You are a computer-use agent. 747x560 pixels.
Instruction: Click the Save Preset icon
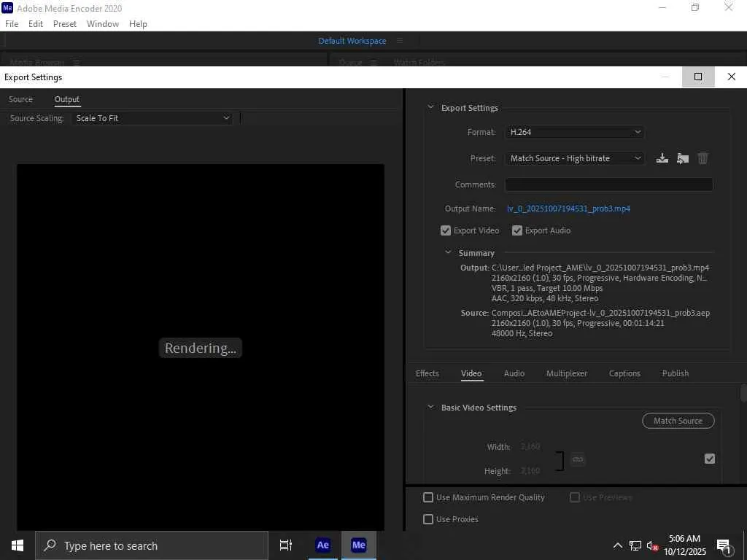[x=662, y=158]
